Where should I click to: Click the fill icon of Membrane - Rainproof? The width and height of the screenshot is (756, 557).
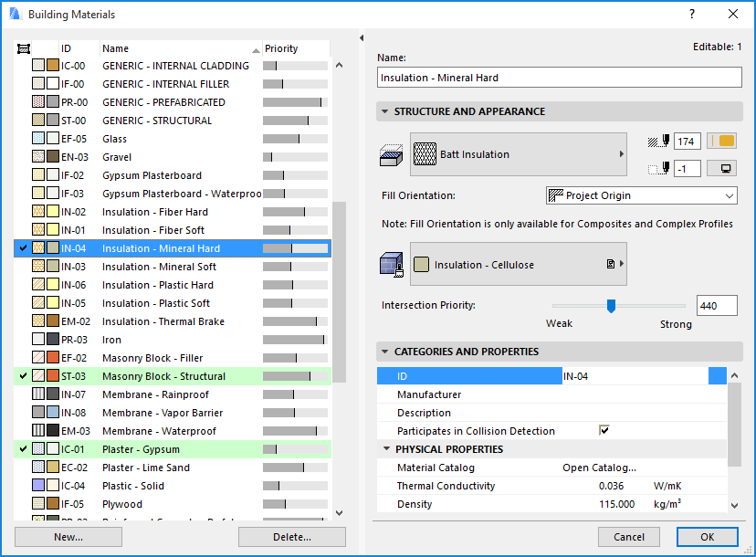(x=38, y=394)
